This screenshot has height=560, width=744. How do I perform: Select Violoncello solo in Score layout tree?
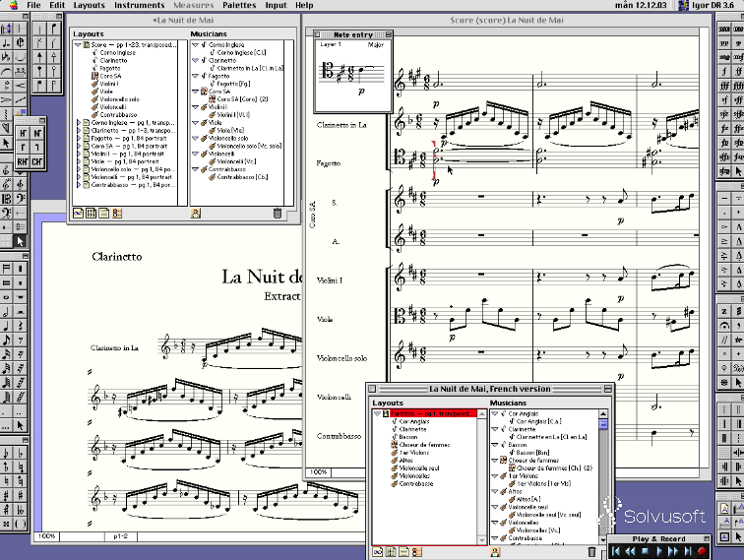tap(120, 99)
